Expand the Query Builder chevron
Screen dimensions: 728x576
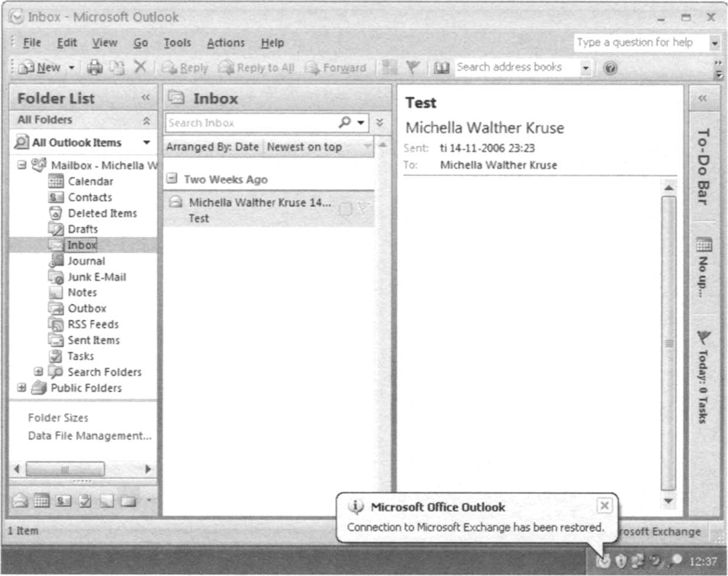tap(380, 123)
